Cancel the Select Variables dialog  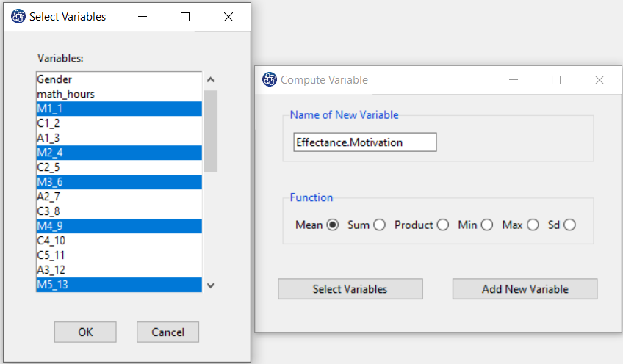(x=168, y=332)
